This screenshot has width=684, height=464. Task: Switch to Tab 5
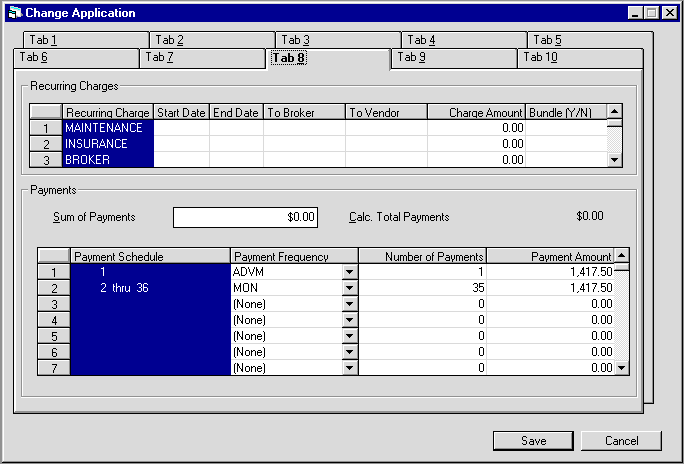coord(590,40)
